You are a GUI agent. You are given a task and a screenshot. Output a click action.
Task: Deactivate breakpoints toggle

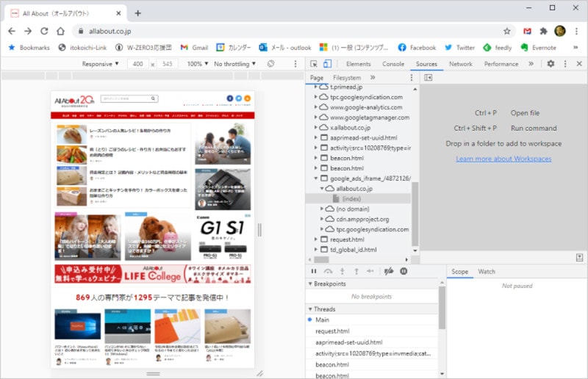(x=389, y=271)
